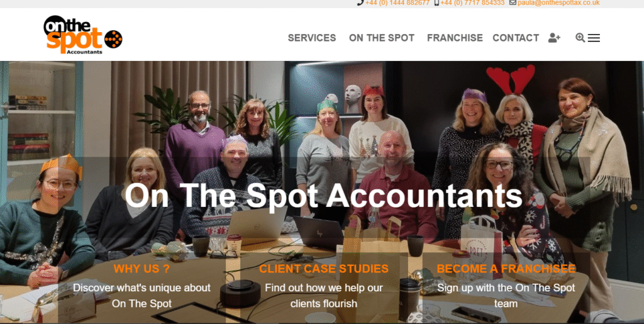This screenshot has width=644, height=324.
Task: Click the On The Spot Accountants logo
Action: tap(83, 35)
